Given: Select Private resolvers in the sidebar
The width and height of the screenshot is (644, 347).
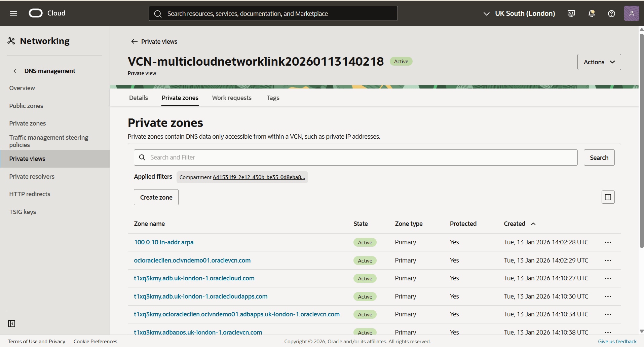Looking at the screenshot, I should click(32, 176).
